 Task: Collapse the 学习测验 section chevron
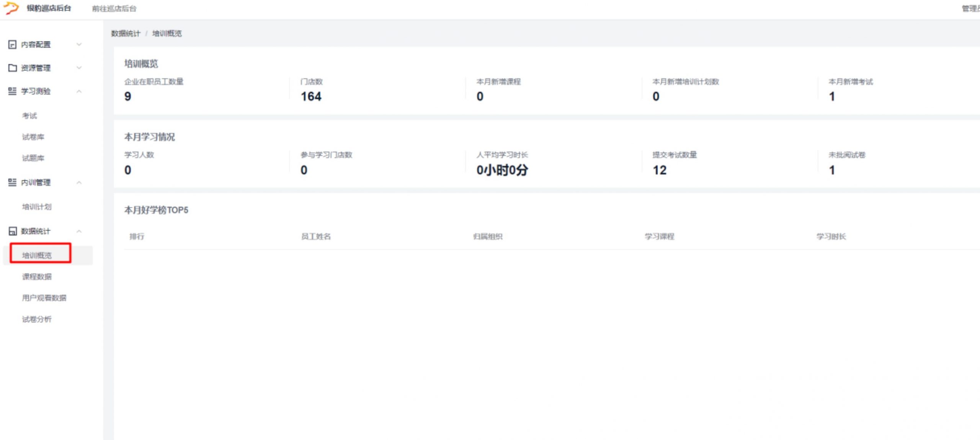79,91
